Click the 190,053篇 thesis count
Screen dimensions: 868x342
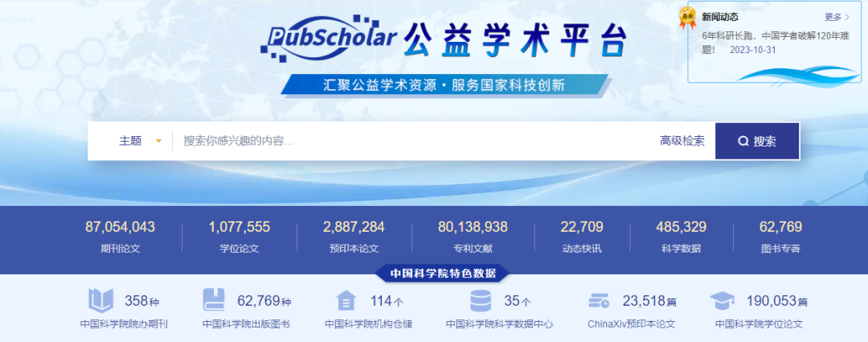click(x=777, y=301)
